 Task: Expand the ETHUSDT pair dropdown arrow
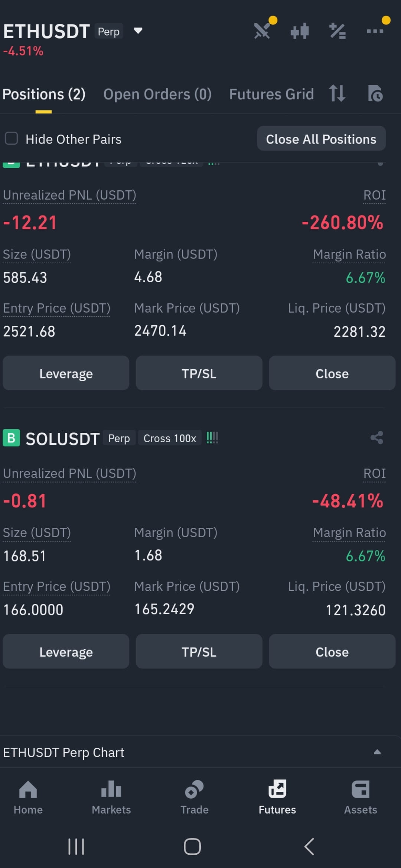(x=138, y=30)
